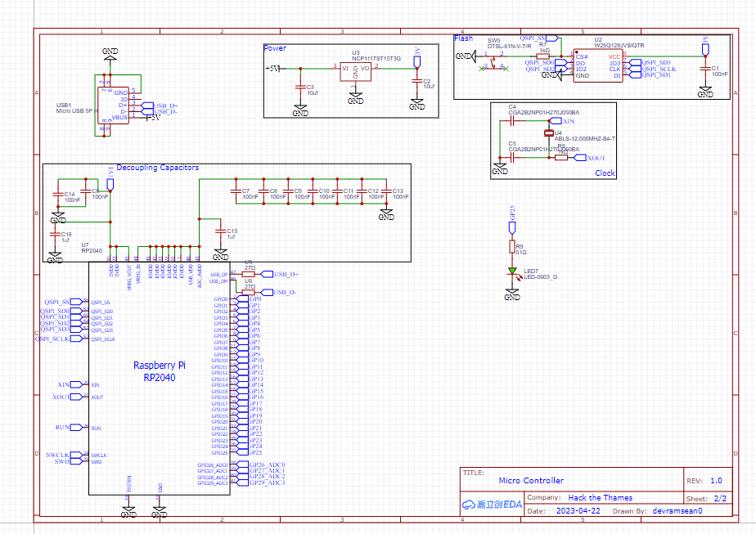This screenshot has height=534, width=756.
Task: Select decoupling capacitor C10
Action: [x=313, y=192]
